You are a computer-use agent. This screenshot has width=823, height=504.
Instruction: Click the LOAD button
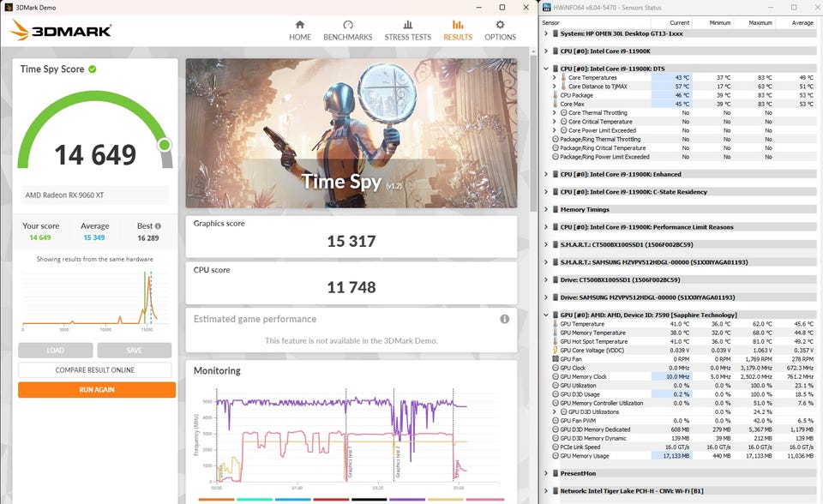click(55, 351)
